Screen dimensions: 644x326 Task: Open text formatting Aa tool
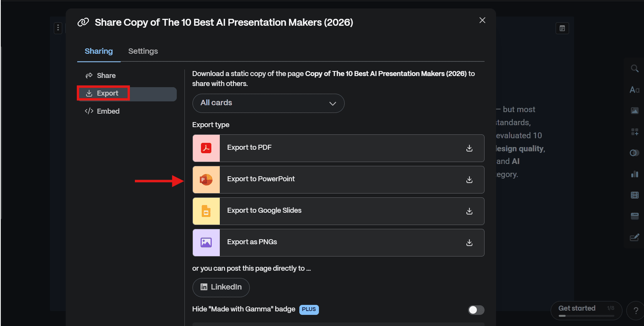coord(634,90)
